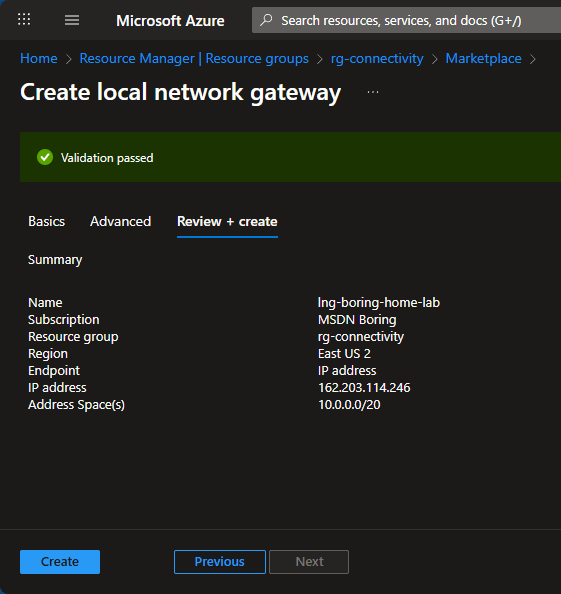The width and height of the screenshot is (561, 594).
Task: Open Resource Manager | Resource groups breadcrumb
Action: pyautogui.click(x=194, y=58)
